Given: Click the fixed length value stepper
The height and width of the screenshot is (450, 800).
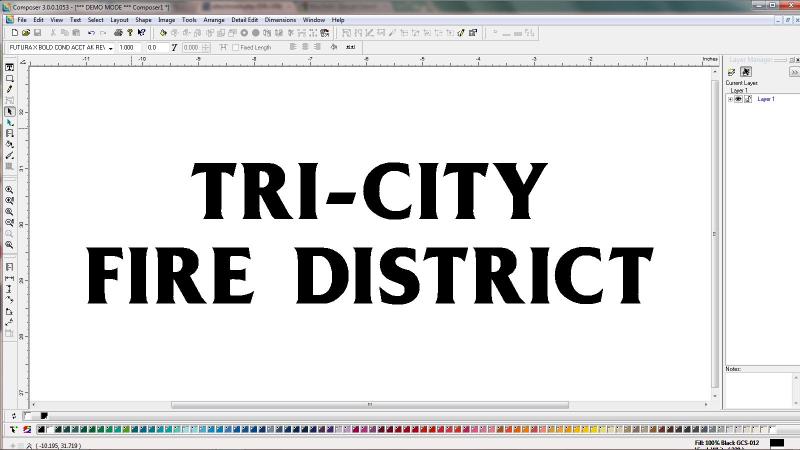Looking at the screenshot, I should click(206, 47).
